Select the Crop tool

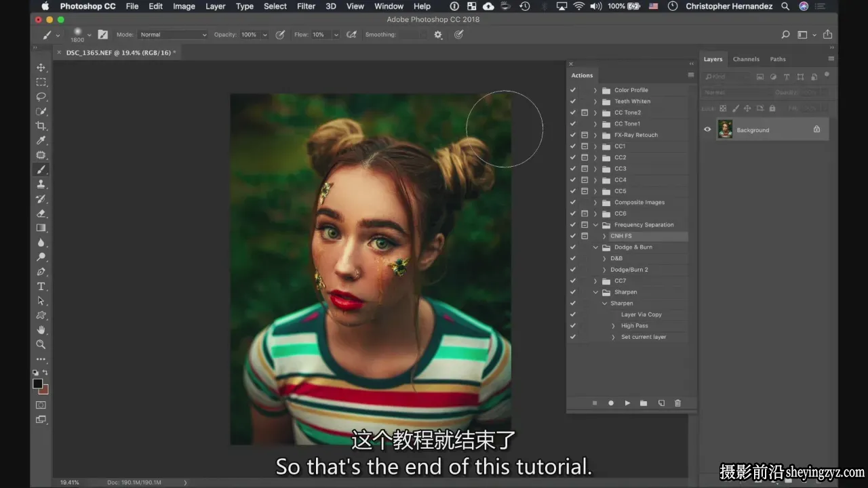click(x=41, y=126)
